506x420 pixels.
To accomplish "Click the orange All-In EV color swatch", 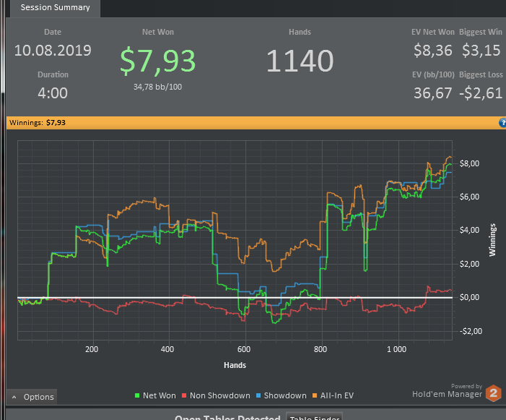I will point(314,395).
